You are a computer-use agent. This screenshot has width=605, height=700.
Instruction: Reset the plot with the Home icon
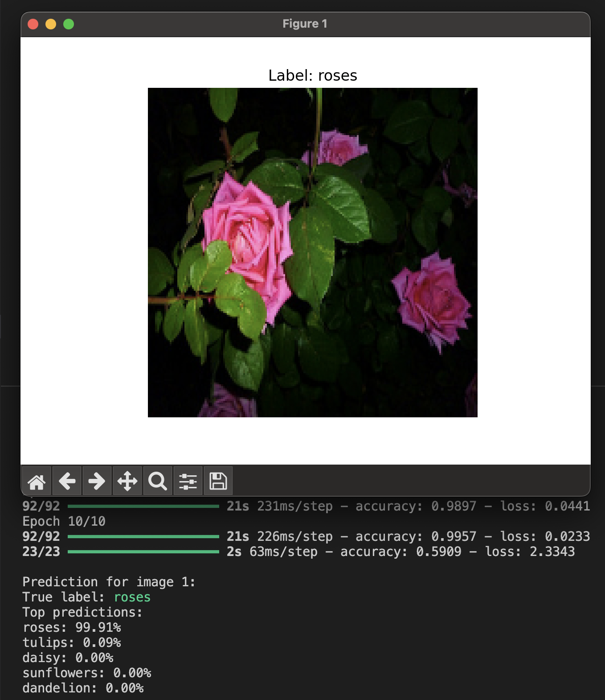[37, 481]
